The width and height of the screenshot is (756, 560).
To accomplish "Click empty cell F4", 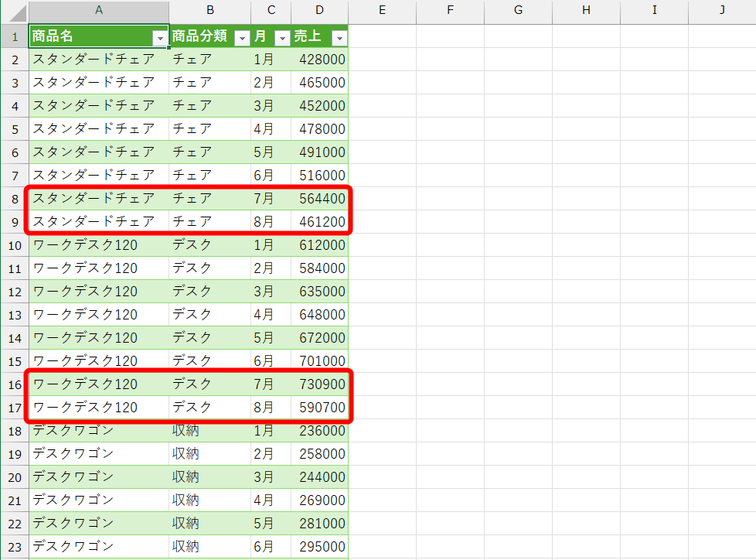I will [451, 106].
